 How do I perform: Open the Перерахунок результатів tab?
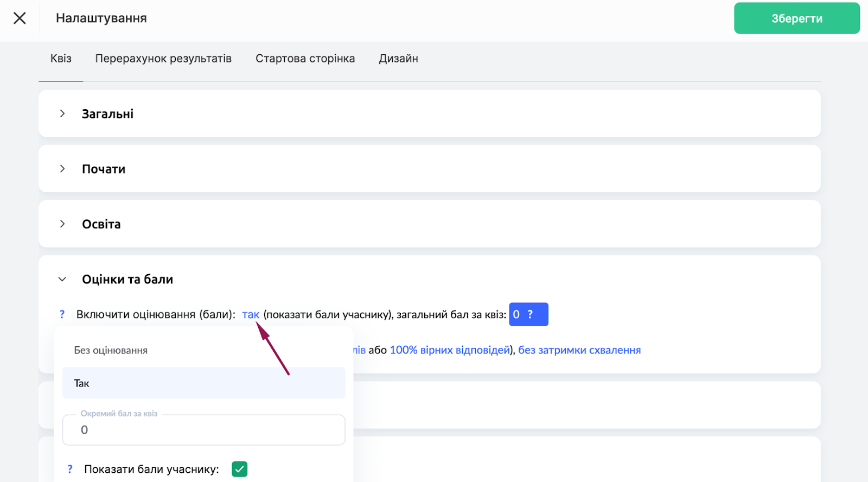tap(163, 59)
